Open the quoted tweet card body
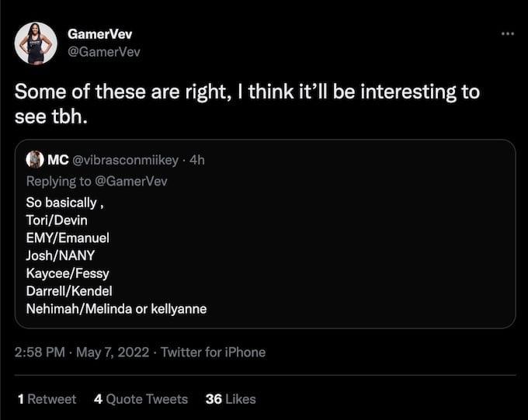528x420 pixels. click(265, 234)
